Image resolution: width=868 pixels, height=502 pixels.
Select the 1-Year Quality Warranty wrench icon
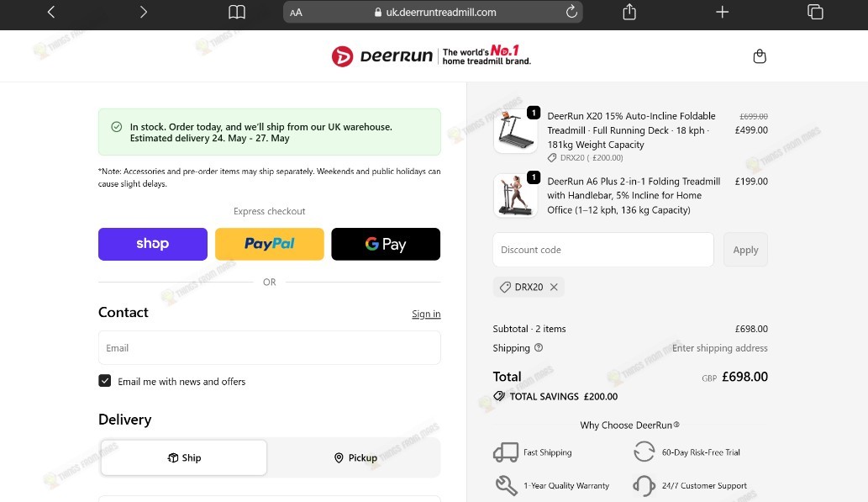(506, 485)
